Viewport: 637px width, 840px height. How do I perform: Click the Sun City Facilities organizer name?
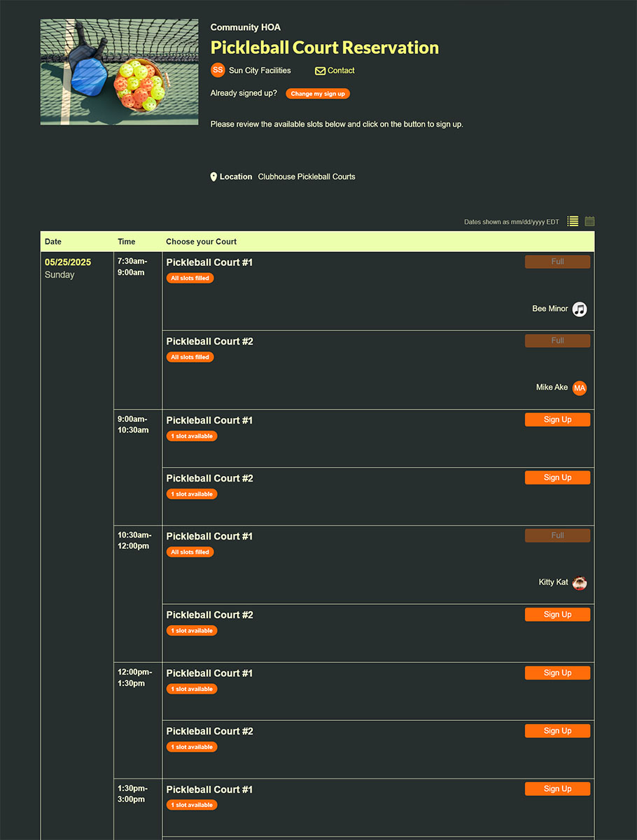(x=260, y=71)
